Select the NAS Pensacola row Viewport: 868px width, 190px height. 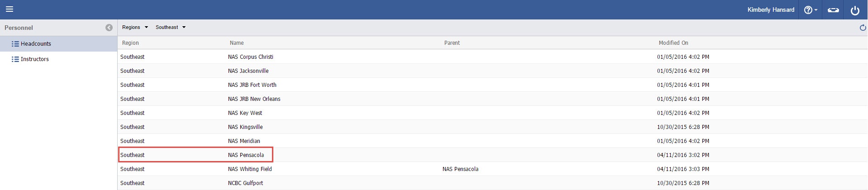tap(246, 155)
